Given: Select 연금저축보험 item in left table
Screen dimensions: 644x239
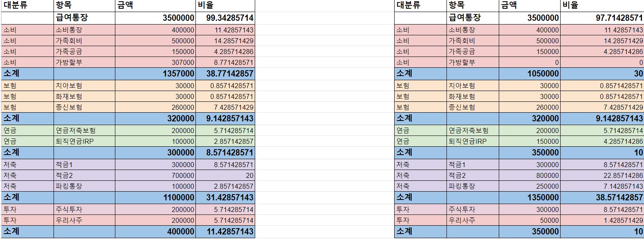Looking at the screenshot, I should tap(84, 131).
